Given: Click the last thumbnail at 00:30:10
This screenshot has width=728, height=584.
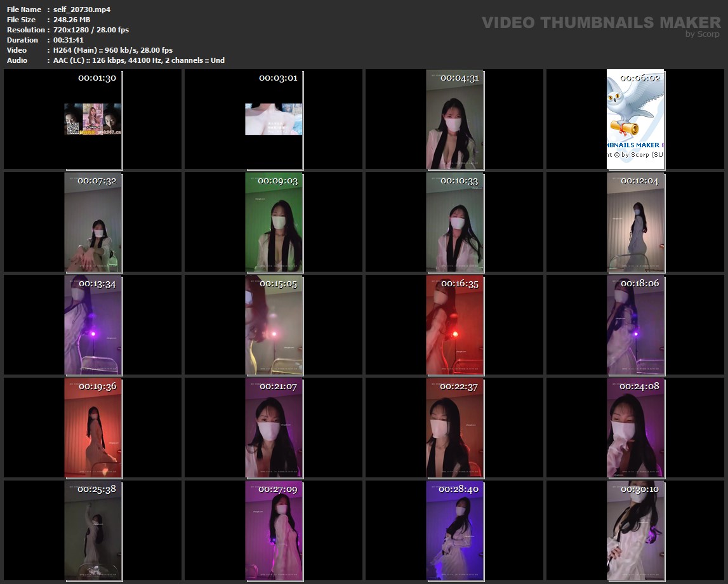Looking at the screenshot, I should [x=635, y=531].
